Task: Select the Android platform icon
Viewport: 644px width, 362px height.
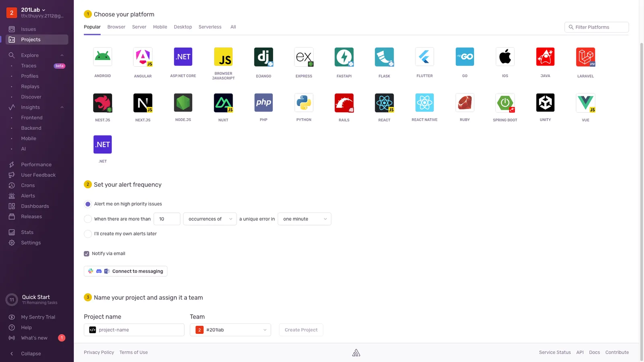Action: pos(103,57)
